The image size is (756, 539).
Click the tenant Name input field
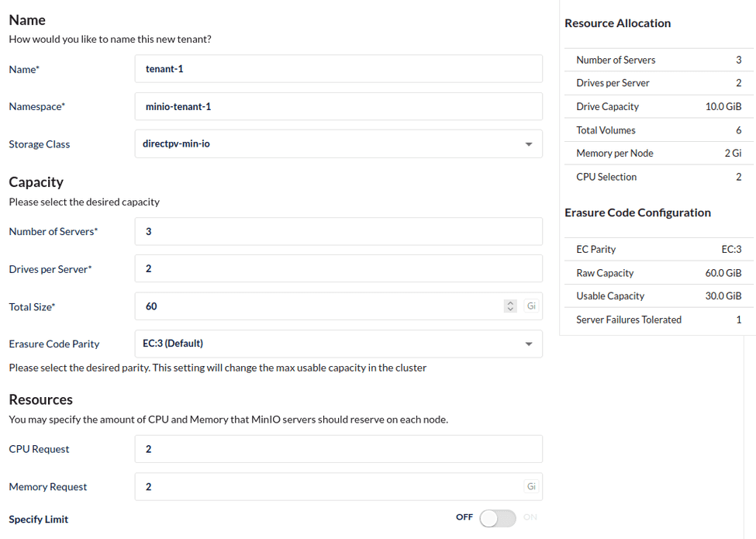pos(338,69)
